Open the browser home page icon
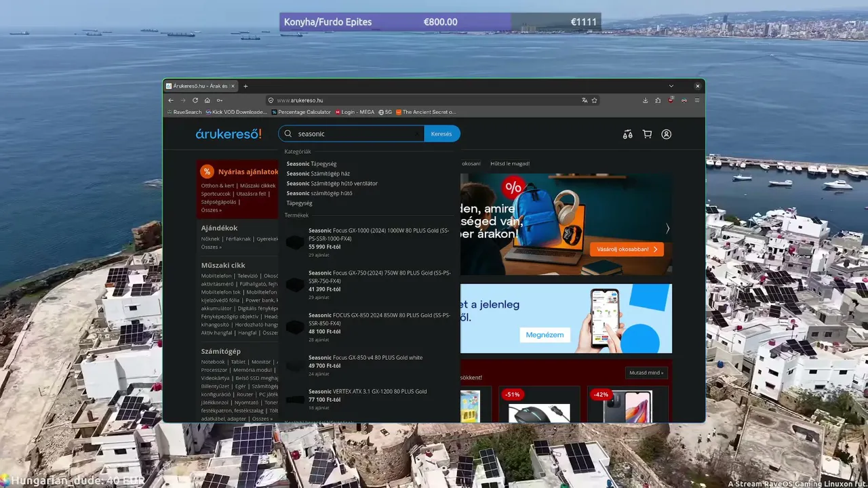The height and width of the screenshot is (488, 868). (208, 100)
